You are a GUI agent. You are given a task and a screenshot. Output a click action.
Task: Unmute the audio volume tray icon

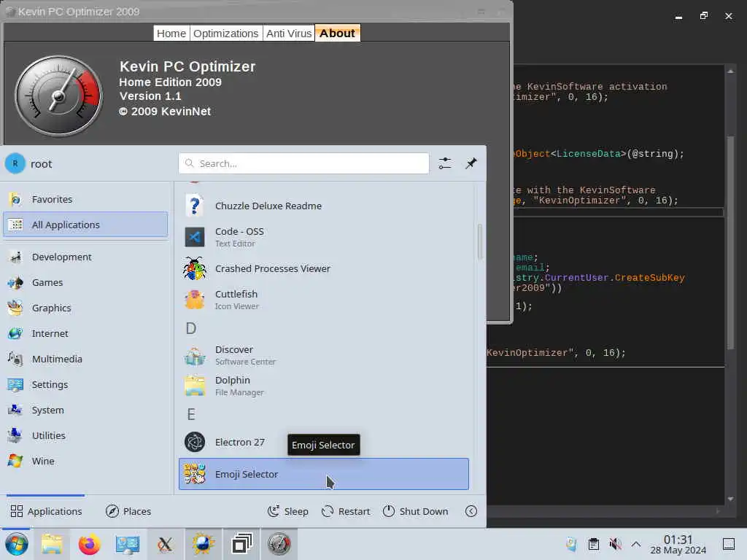tap(615, 544)
